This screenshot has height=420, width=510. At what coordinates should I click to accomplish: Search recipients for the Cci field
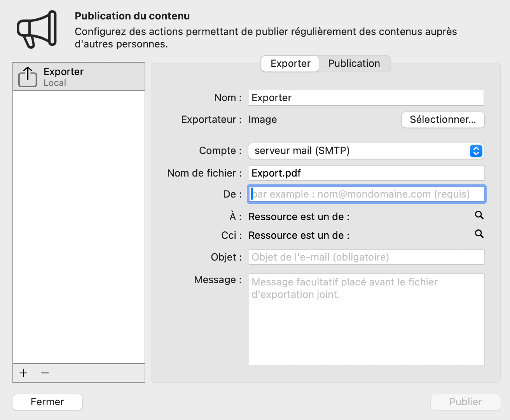(479, 234)
